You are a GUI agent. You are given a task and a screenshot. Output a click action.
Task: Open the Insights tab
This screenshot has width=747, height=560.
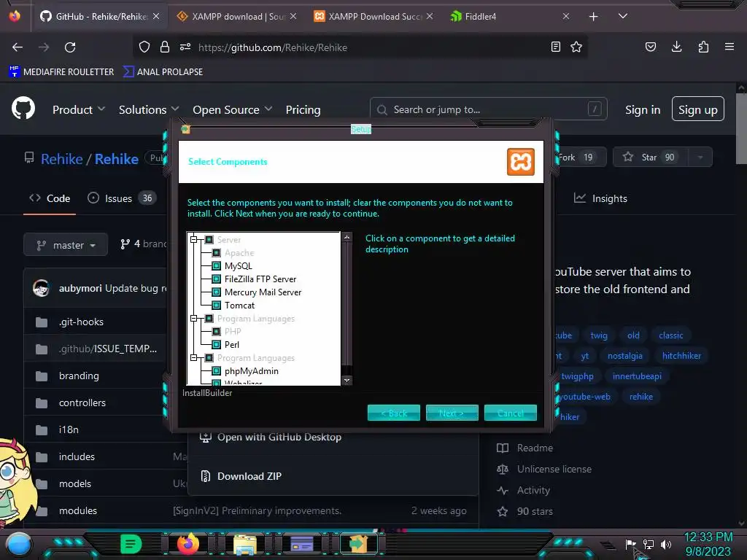[x=600, y=198]
